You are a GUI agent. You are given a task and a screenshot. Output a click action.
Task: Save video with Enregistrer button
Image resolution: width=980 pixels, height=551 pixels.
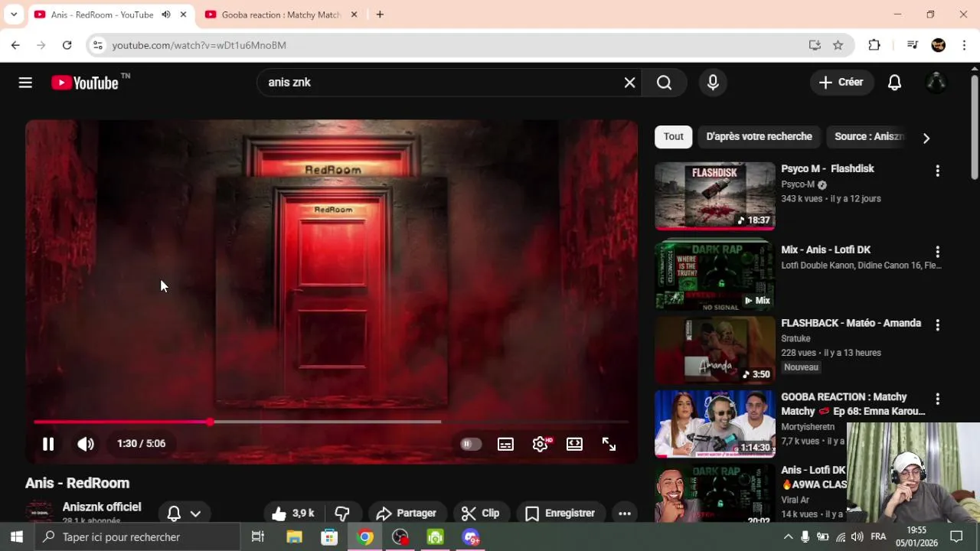click(560, 514)
